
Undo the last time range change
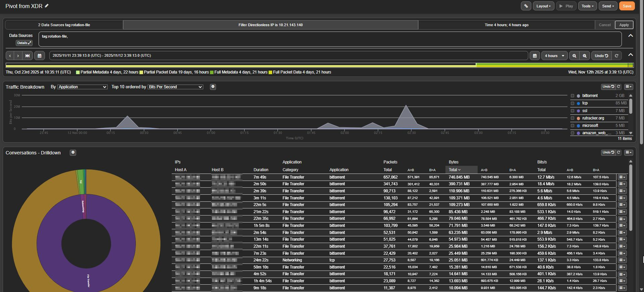click(601, 56)
